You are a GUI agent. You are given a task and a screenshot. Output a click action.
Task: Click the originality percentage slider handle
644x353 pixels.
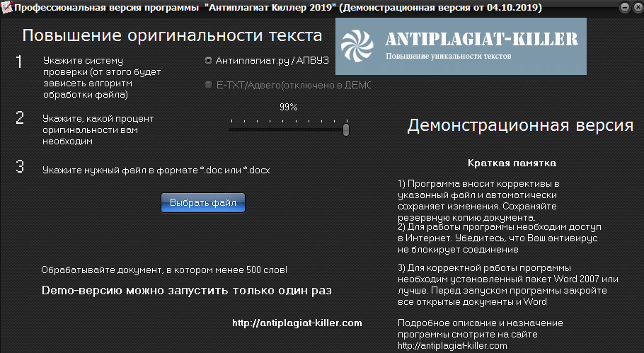coord(346,129)
